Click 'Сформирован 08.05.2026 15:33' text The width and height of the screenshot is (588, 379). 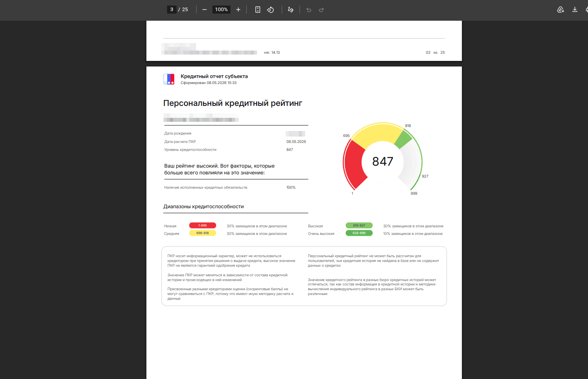coord(208,83)
